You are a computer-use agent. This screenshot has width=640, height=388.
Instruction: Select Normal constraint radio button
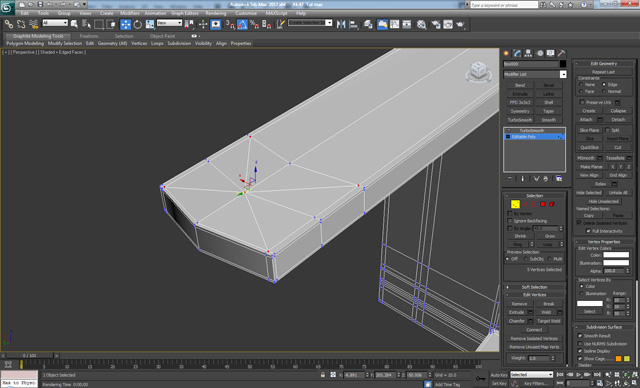pos(604,91)
